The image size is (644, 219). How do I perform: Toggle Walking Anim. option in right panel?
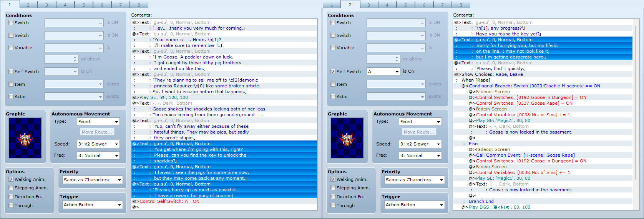coord(333,179)
